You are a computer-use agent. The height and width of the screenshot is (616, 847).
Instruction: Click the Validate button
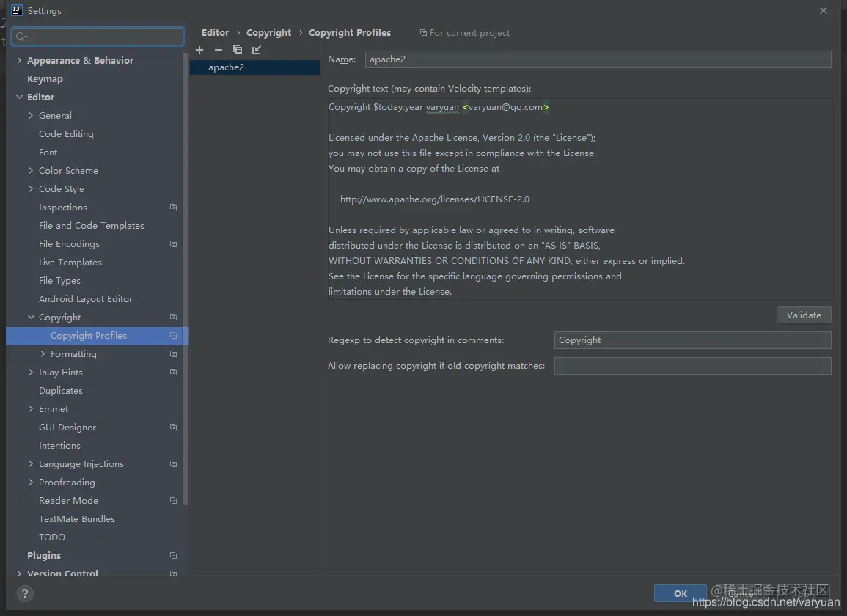804,315
